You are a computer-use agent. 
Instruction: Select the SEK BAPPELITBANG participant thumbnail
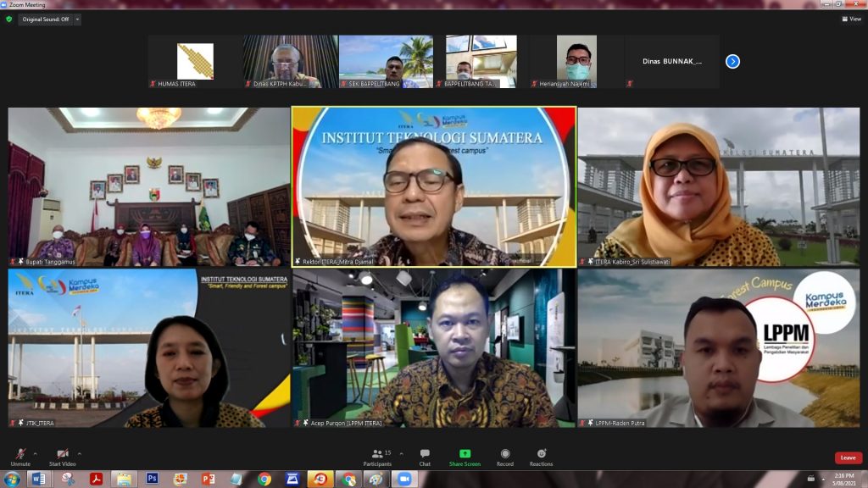386,61
